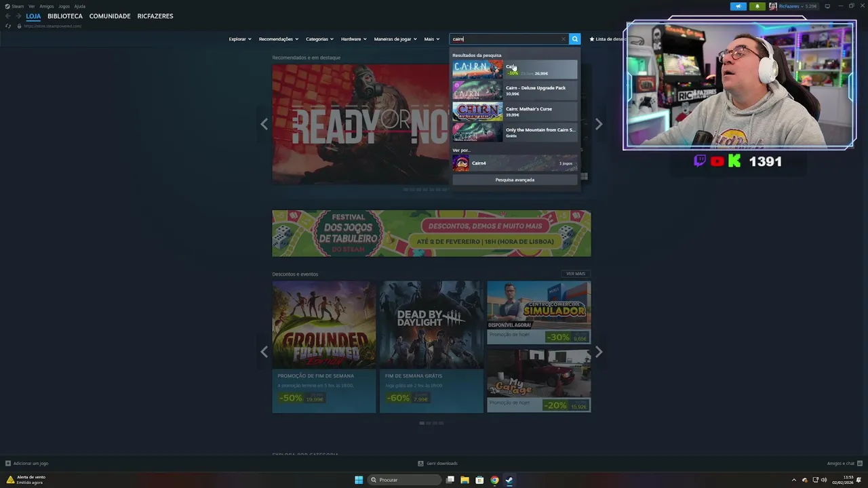The width and height of the screenshot is (868, 488).
Task: Click the RicFazeres profile avatar
Action: pyautogui.click(x=773, y=6)
